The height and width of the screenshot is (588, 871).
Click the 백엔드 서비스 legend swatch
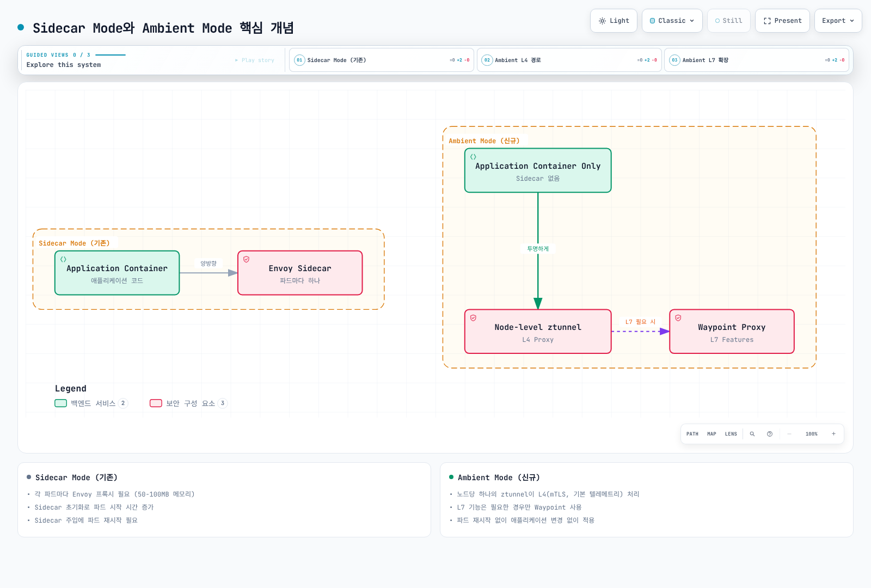(x=60, y=403)
